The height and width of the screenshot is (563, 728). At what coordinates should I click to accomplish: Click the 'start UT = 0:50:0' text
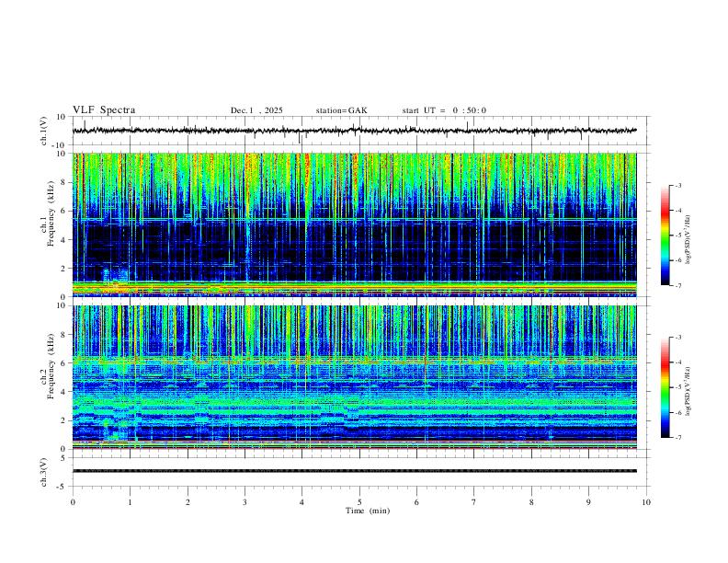tap(444, 110)
